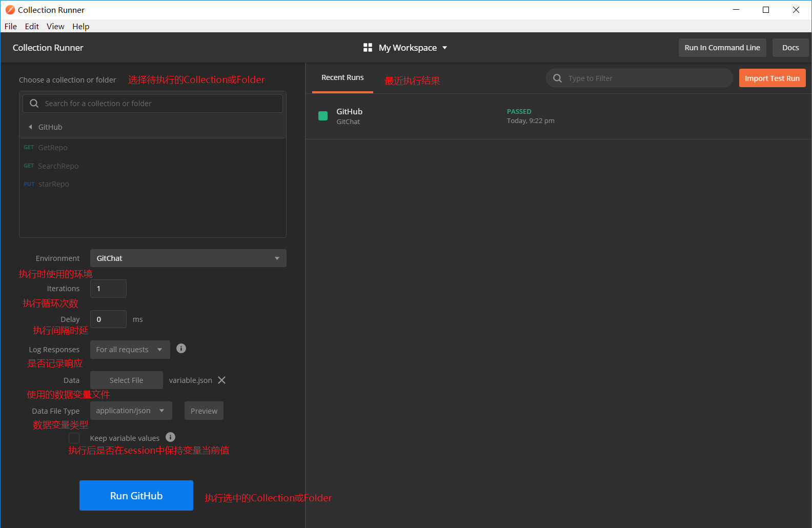Click Run In Command Line button

[x=722, y=48]
